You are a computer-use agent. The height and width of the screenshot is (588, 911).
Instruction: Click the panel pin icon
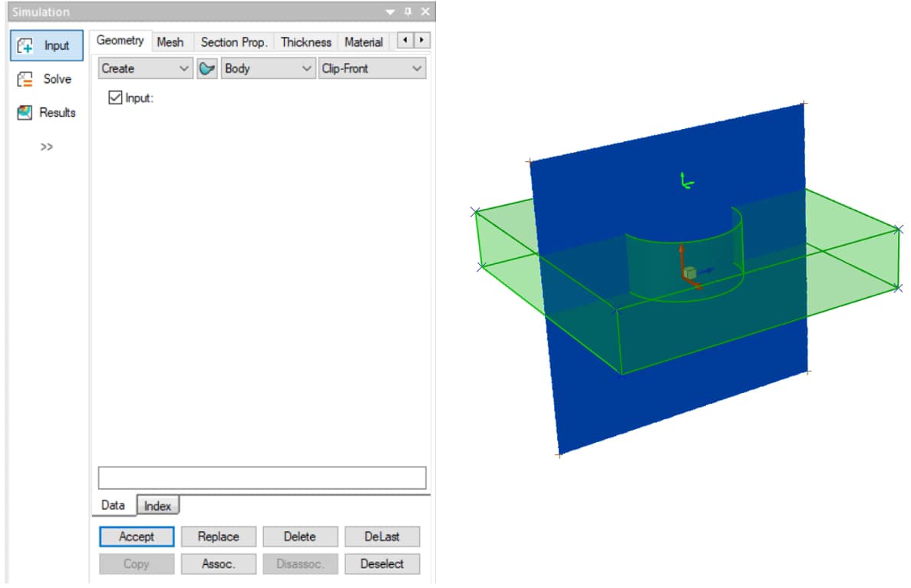point(408,12)
